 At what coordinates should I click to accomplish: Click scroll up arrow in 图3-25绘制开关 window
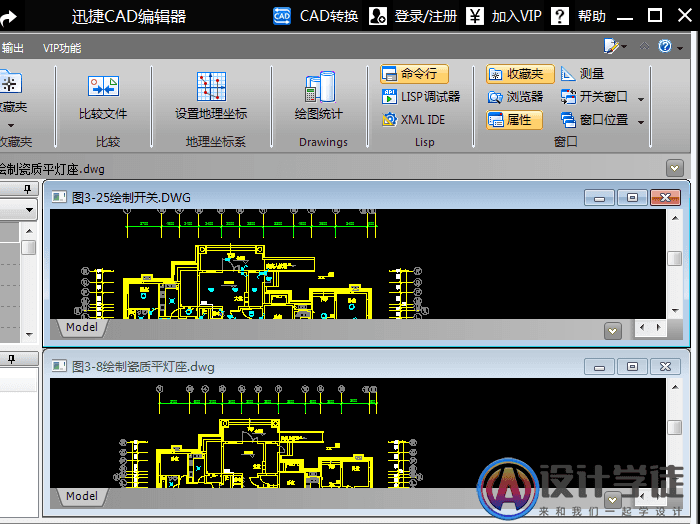675,218
